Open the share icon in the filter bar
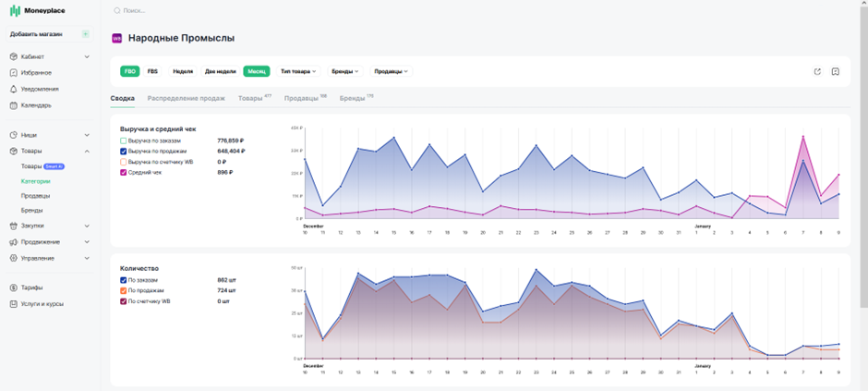This screenshot has height=391, width=868. 817,71
